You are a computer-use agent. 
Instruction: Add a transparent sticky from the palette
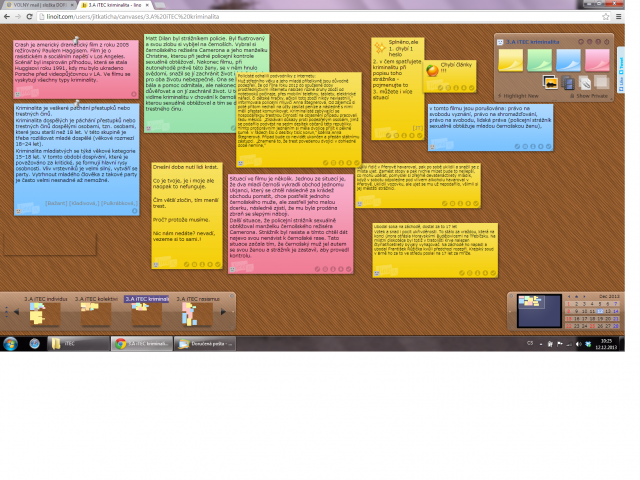coord(602,82)
